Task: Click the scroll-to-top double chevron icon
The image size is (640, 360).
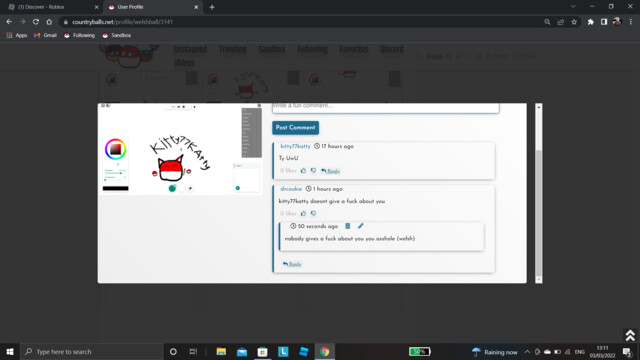Action: click(630, 335)
